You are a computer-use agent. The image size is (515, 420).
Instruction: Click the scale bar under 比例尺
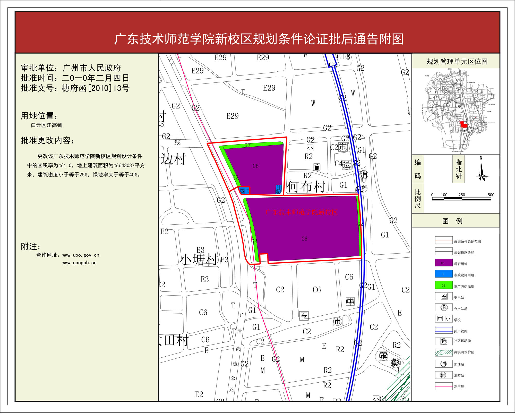[461, 199]
